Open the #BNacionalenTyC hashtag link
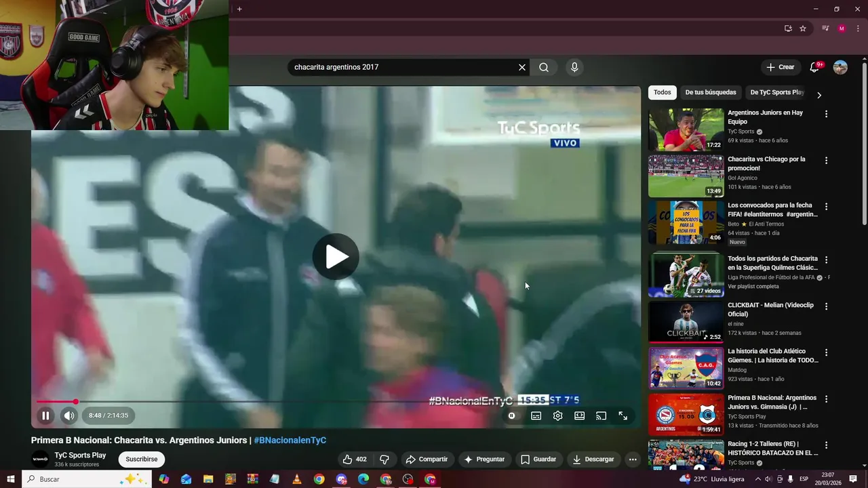 pos(290,440)
